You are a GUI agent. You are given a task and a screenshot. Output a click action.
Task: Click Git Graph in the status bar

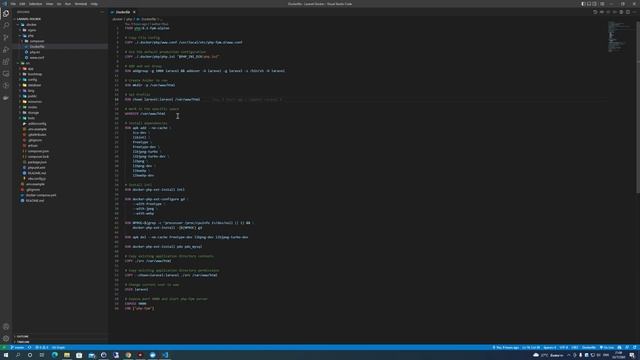coord(58,348)
